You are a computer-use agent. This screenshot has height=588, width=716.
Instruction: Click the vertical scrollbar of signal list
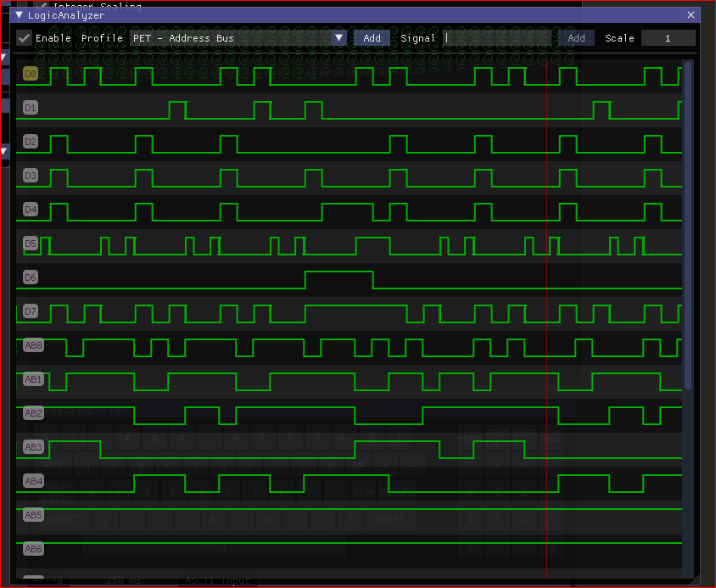point(687,225)
